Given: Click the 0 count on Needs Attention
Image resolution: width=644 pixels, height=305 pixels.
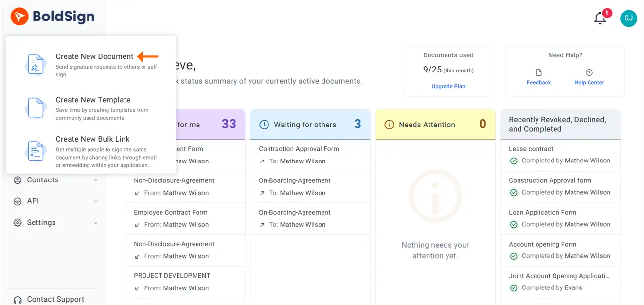Looking at the screenshot, I should (x=483, y=124).
